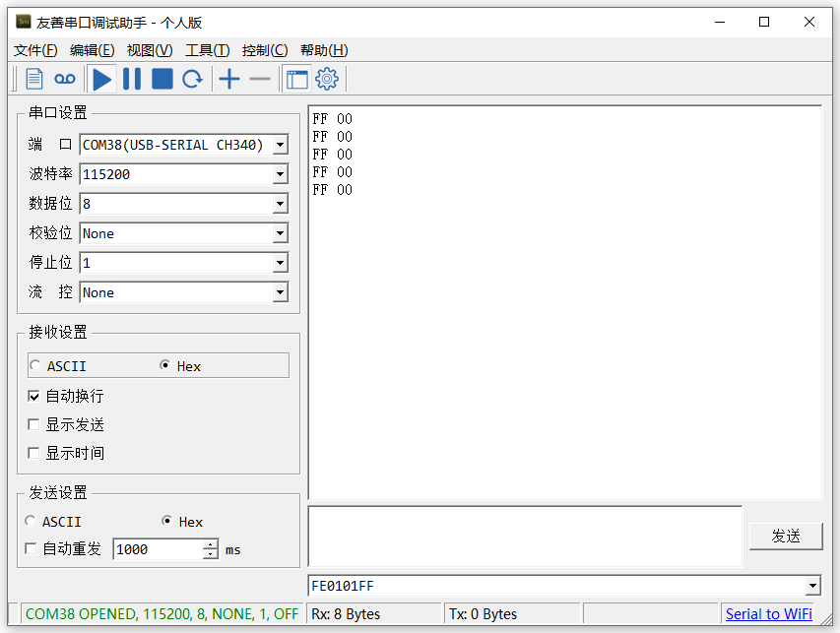Click the new document icon in toolbar
This screenshot has width=840, height=633.
click(x=34, y=79)
